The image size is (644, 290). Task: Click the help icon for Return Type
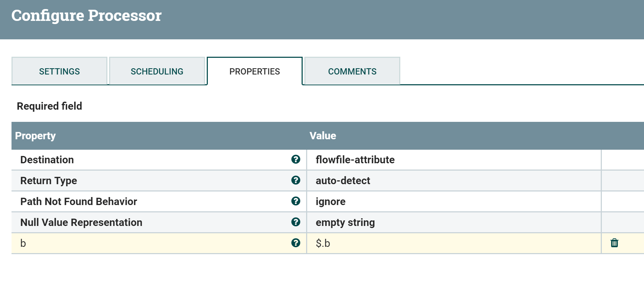pos(296,180)
